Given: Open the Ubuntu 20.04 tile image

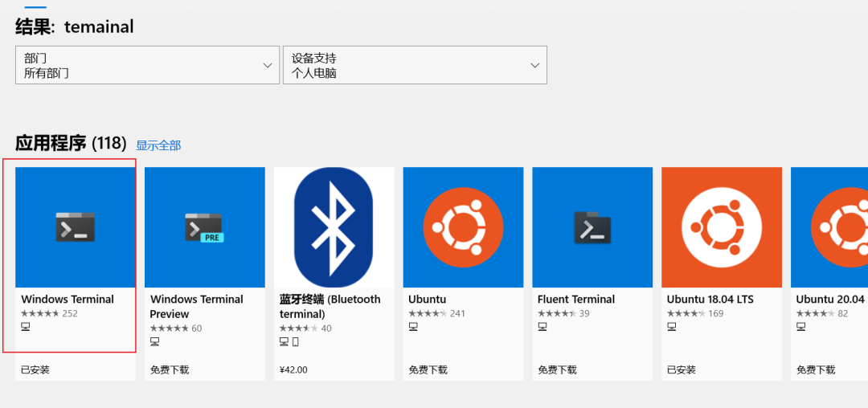Looking at the screenshot, I should (x=829, y=227).
